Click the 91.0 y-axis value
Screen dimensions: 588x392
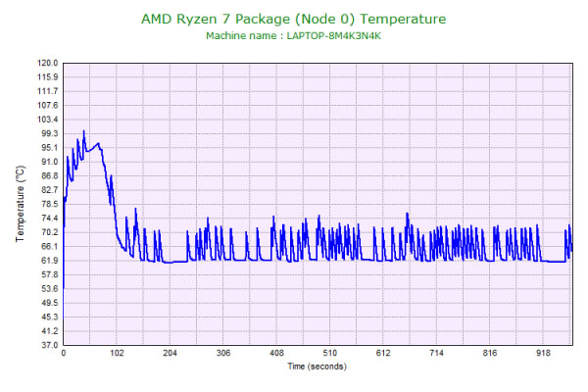(x=50, y=162)
